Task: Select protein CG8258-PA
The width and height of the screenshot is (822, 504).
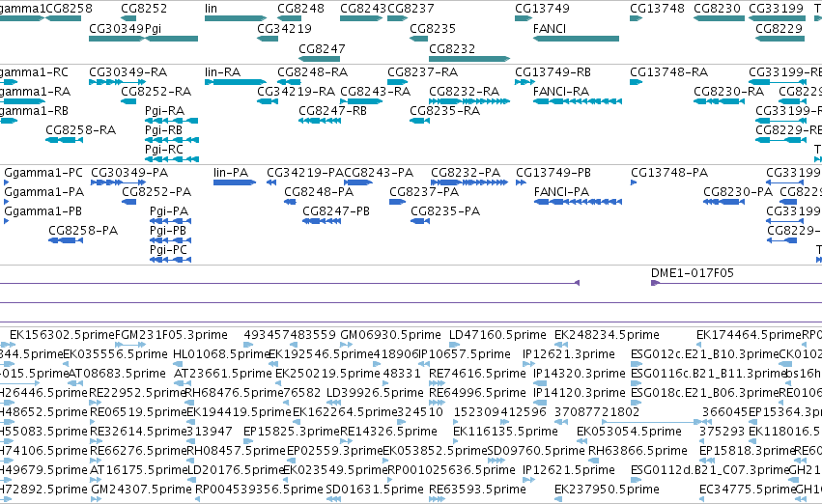Action: (x=66, y=240)
